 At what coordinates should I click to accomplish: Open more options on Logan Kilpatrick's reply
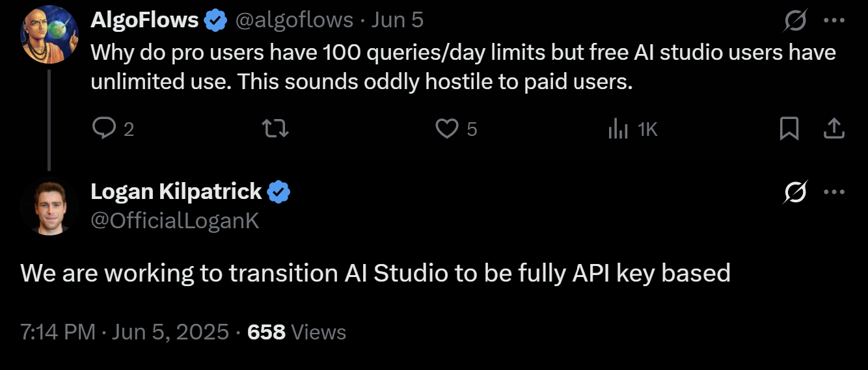(834, 192)
